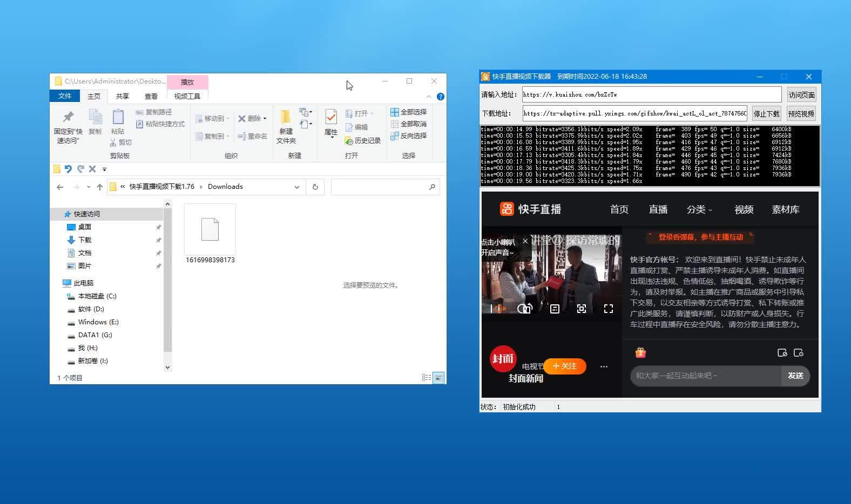Screen dimensions: 851x504
Task: Toggle the danmaku subtitle icon on video
Action: pyautogui.click(x=555, y=309)
